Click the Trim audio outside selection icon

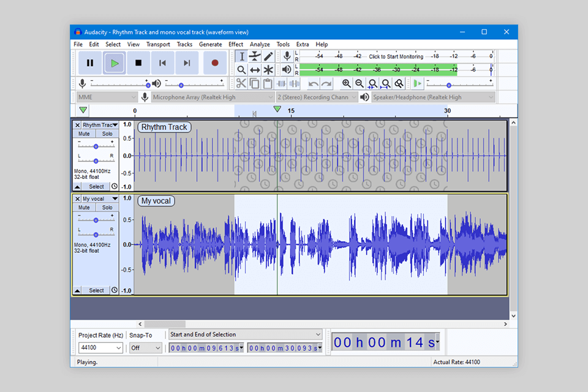(x=281, y=84)
